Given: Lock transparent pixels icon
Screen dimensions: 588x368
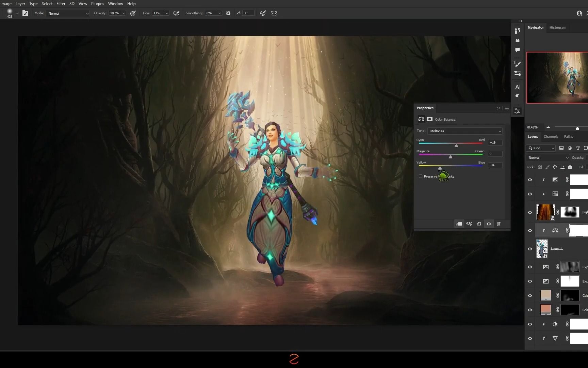Looking at the screenshot, I should [x=540, y=167].
